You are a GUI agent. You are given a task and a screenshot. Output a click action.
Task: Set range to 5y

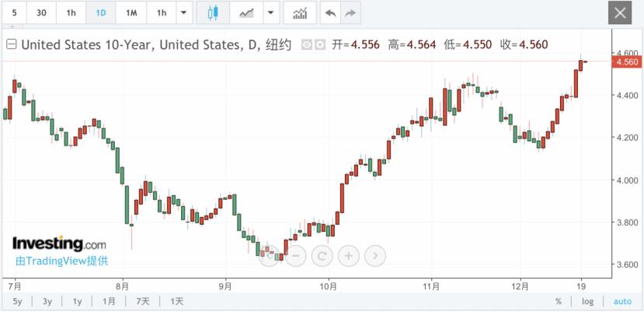[17, 302]
